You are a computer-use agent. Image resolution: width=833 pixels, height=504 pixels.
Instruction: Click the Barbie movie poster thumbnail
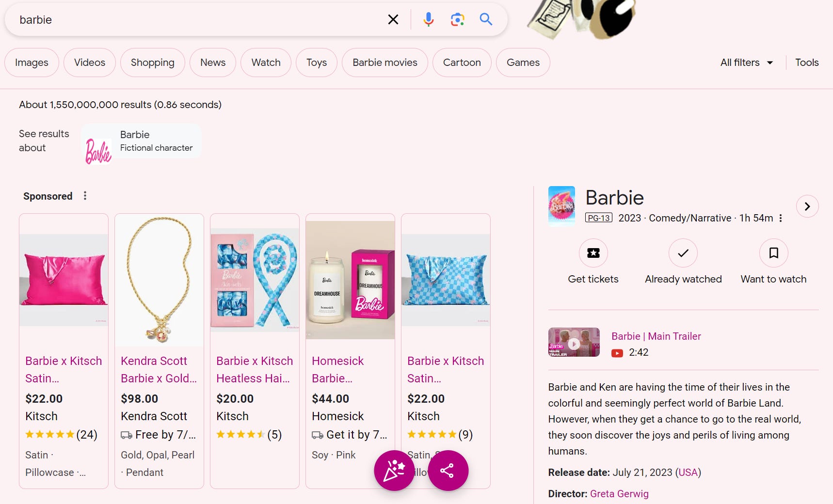point(561,206)
